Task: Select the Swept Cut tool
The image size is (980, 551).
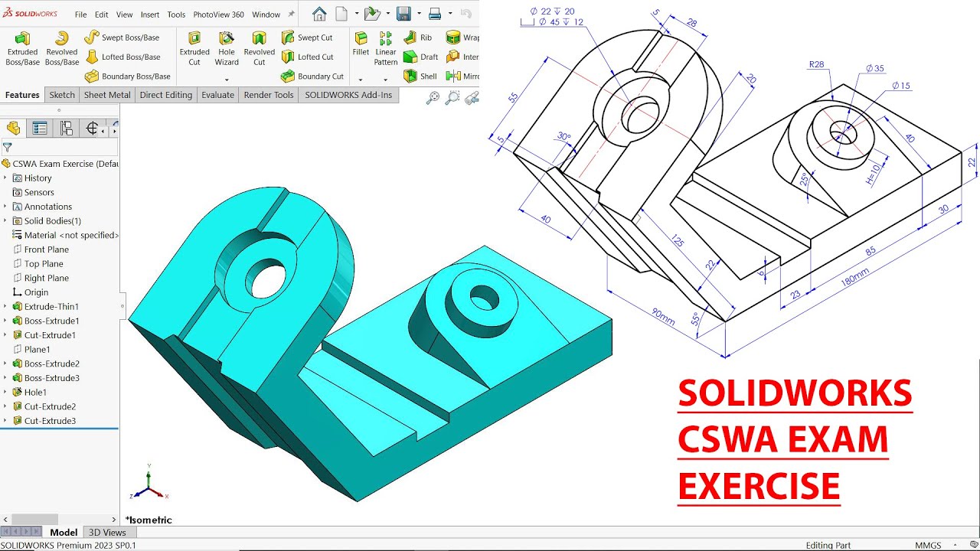Action: 307,37
